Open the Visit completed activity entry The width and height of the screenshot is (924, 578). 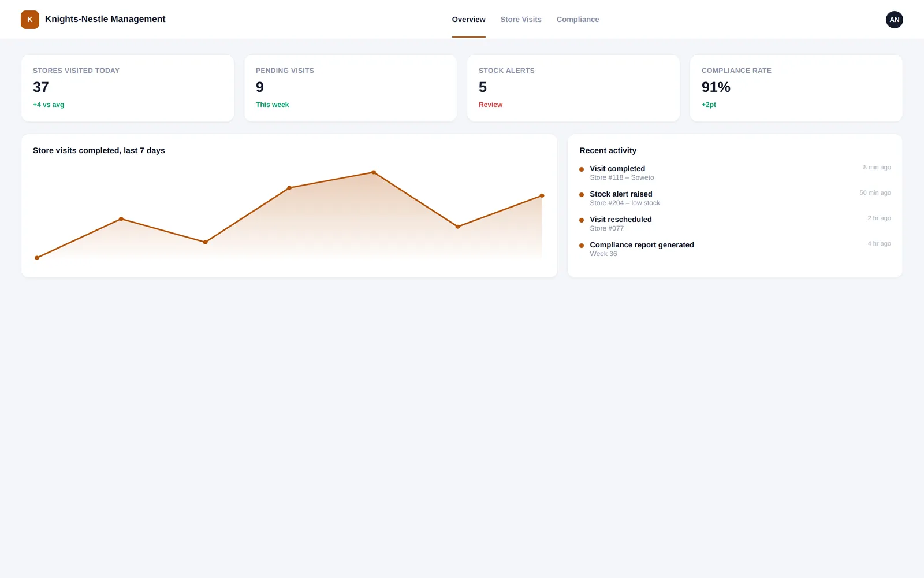point(735,173)
